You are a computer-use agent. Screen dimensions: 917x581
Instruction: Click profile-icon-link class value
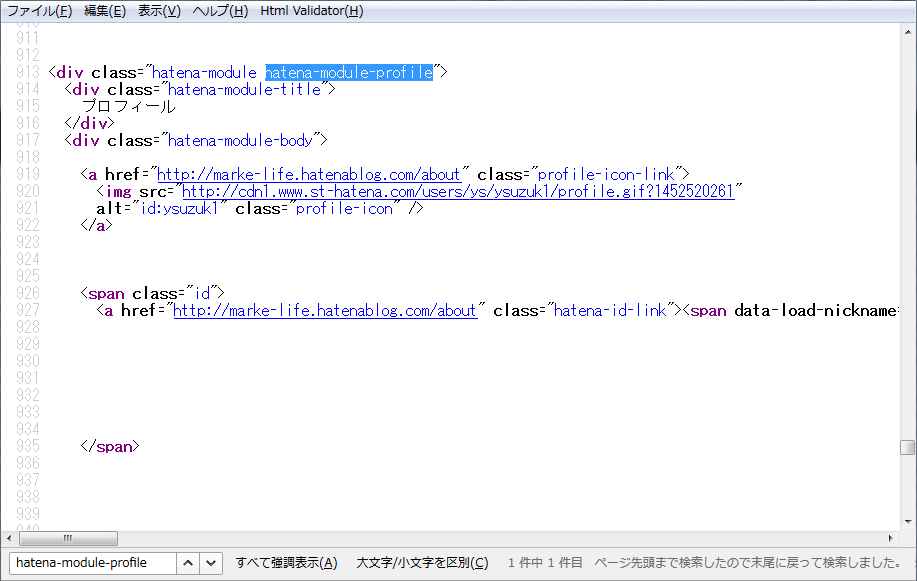606,174
